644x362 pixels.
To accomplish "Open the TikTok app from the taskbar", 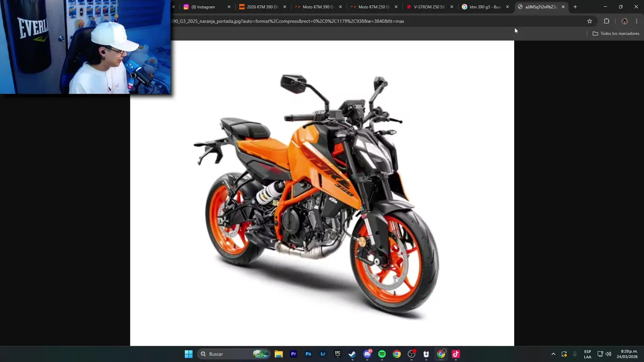I will (456, 354).
